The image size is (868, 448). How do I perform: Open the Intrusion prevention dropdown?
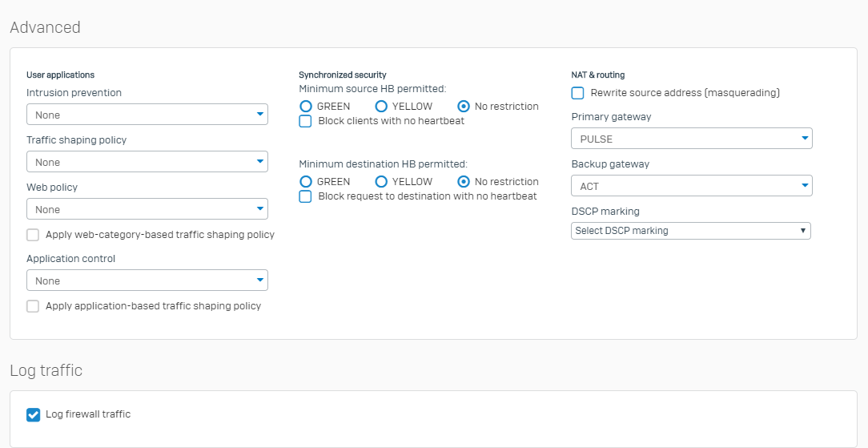point(147,115)
